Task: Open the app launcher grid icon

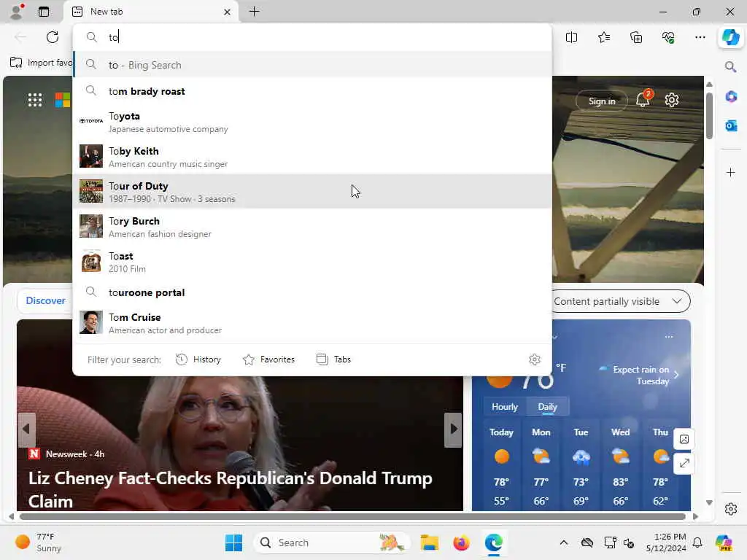Action: pyautogui.click(x=35, y=100)
